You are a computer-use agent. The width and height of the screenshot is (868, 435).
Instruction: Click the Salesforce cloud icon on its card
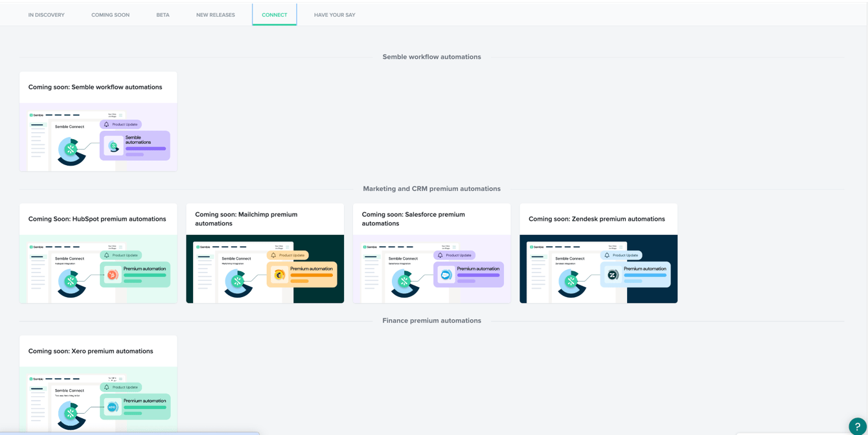(446, 274)
